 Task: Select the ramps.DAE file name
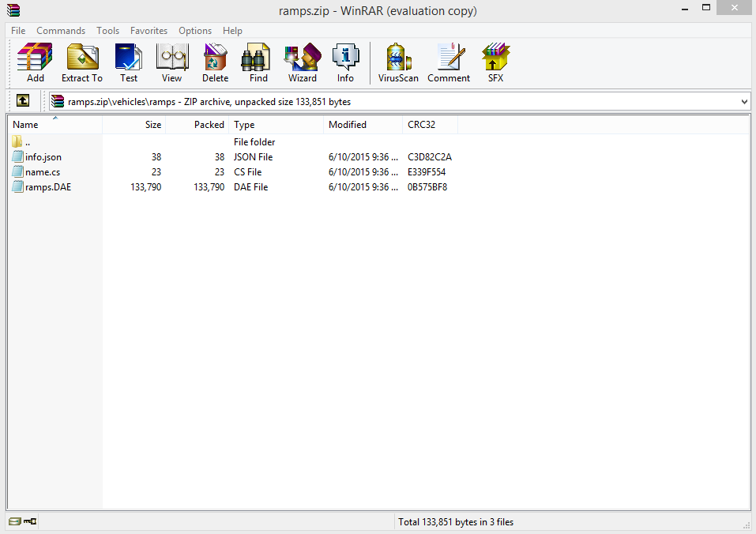tap(48, 187)
